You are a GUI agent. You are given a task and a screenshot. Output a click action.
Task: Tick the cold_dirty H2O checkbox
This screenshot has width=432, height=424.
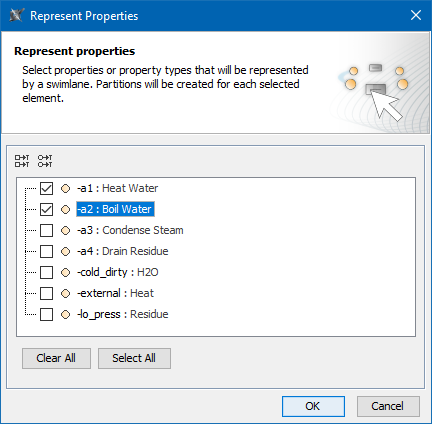(46, 272)
